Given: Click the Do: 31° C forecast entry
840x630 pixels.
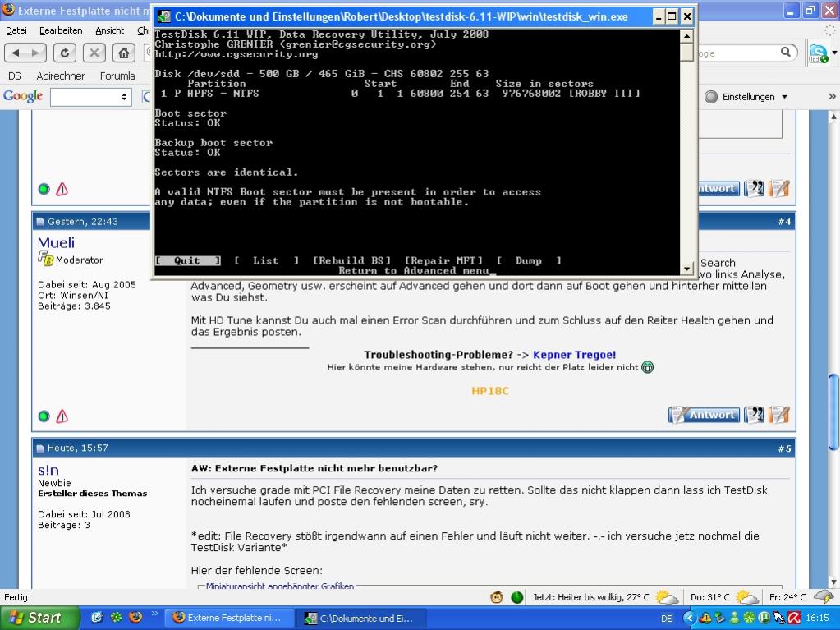Looking at the screenshot, I should pyautogui.click(x=723, y=597).
